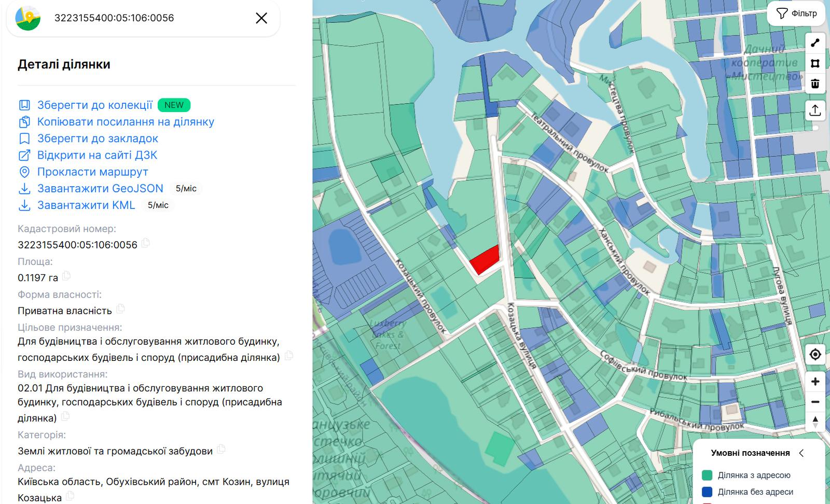830x504 pixels.
Task: Click Завантажити KML download link
Action: click(x=86, y=205)
